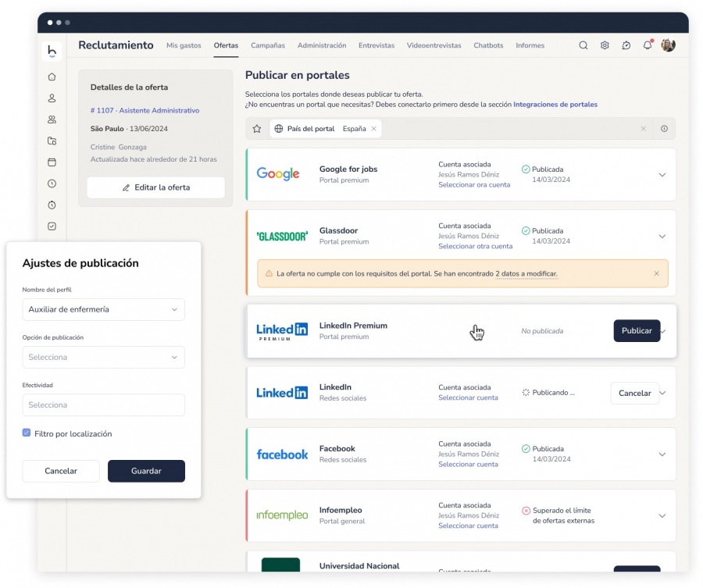
Task: Open the home icon in sidebar
Action: [x=52, y=77]
